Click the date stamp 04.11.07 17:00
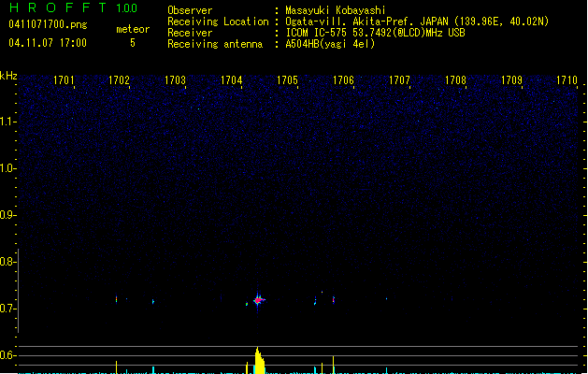 point(48,43)
